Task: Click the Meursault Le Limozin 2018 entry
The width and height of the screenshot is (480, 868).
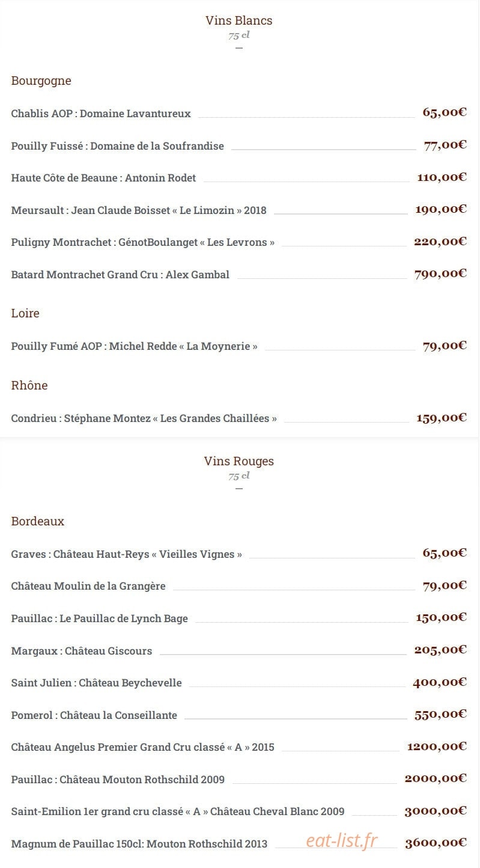Action: tap(139, 210)
